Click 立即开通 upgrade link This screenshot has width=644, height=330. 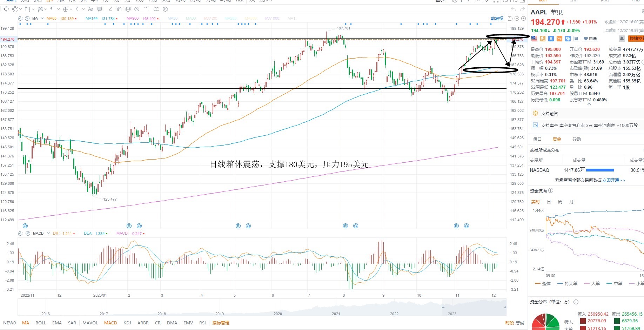613,180
